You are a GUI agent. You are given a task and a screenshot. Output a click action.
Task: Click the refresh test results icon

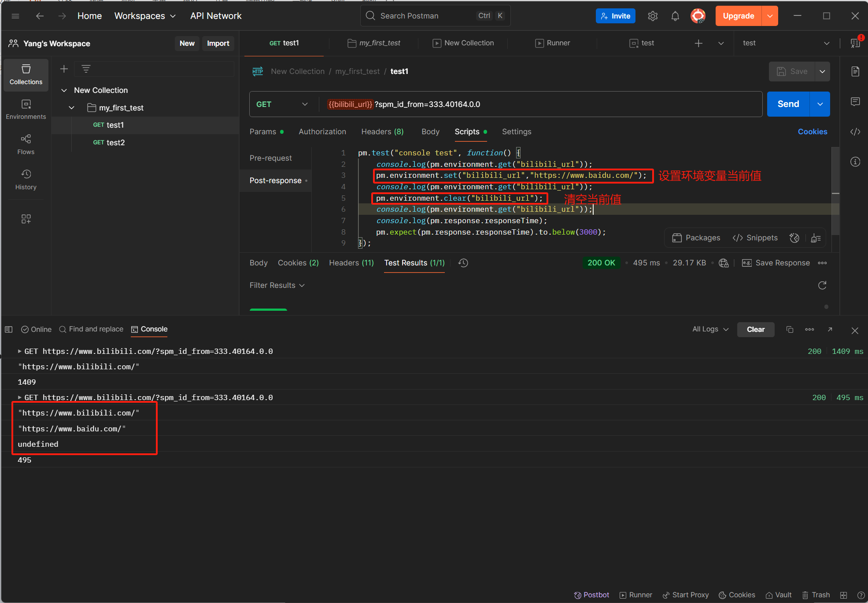pos(822,285)
